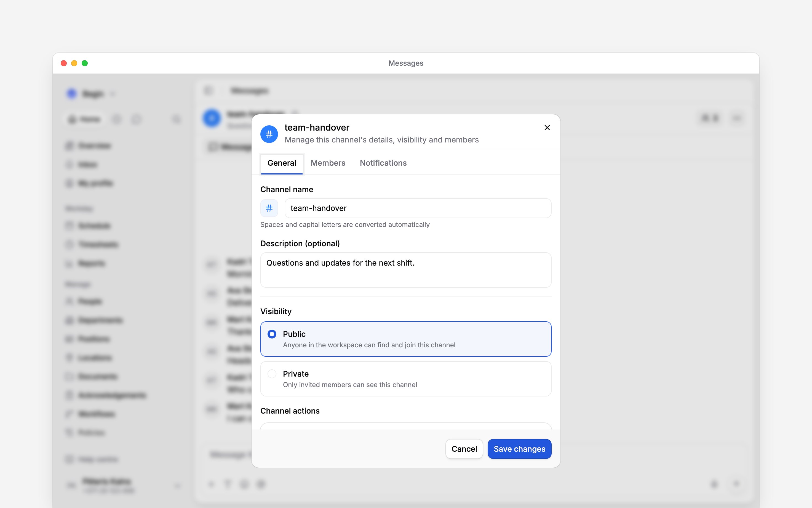This screenshot has width=812, height=508.
Task: Edit the team-handover channel name field
Action: 418,208
